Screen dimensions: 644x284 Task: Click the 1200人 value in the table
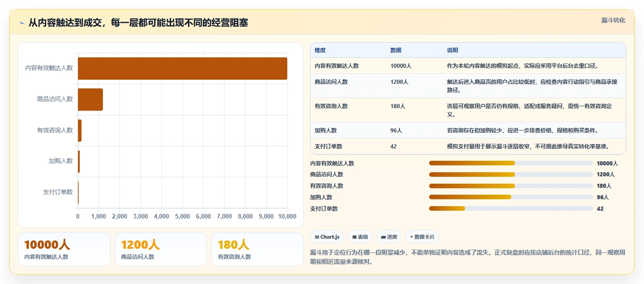(399, 82)
